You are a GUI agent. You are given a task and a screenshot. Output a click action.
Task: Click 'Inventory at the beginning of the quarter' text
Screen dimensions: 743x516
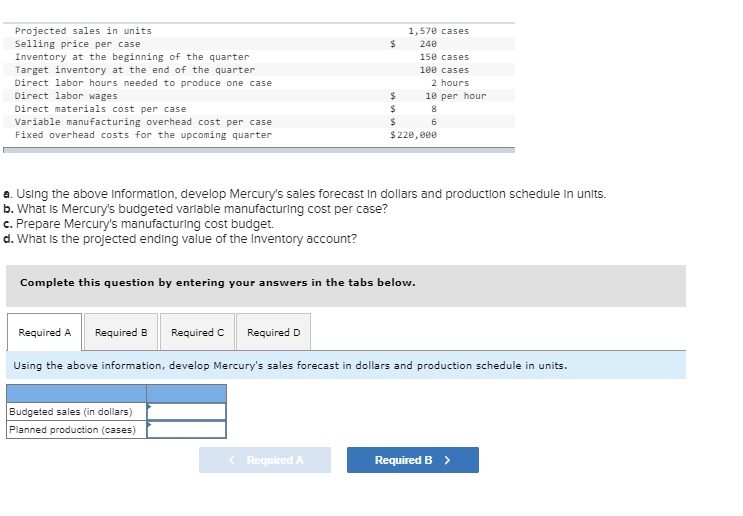132,57
